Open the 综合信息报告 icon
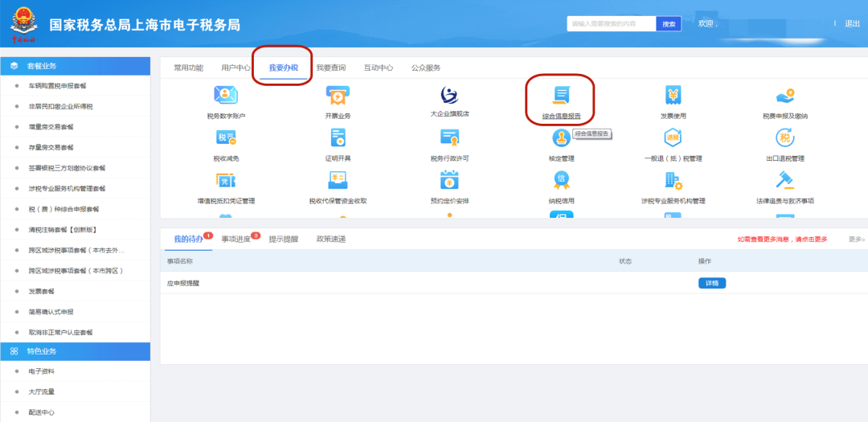The width and height of the screenshot is (868, 422). coord(561,96)
